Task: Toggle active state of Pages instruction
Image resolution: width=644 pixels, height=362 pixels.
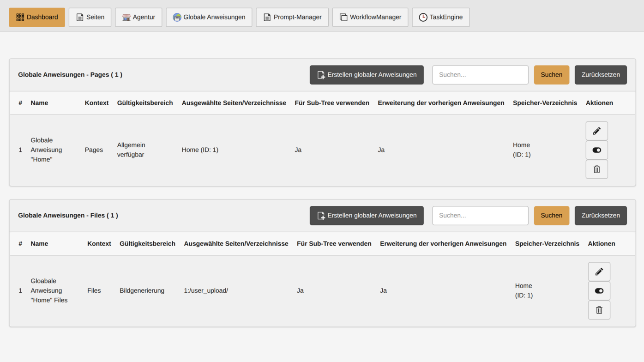Action: click(596, 150)
